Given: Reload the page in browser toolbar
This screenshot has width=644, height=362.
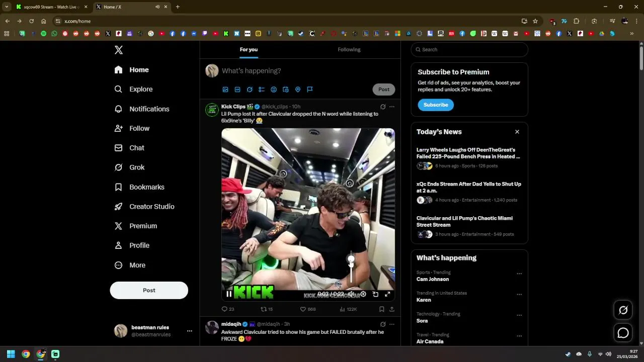Looking at the screenshot, I should click(x=31, y=21).
